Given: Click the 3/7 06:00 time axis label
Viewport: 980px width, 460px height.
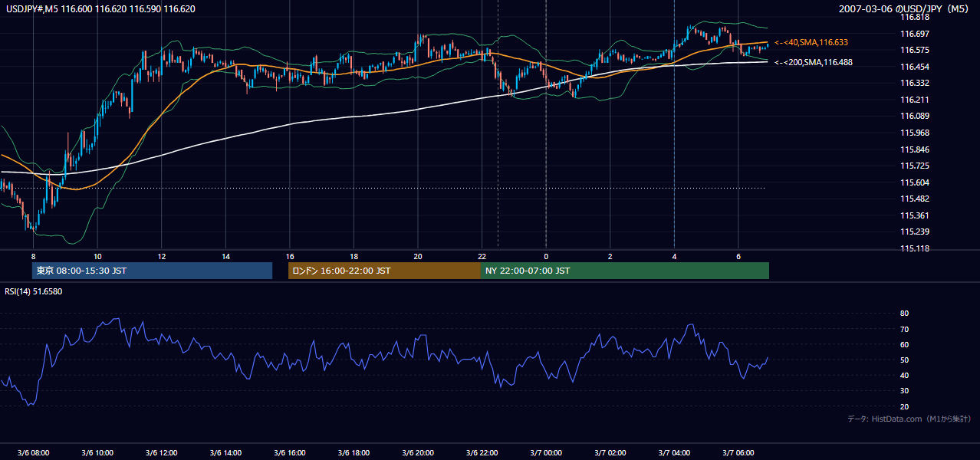Looking at the screenshot, I should (x=738, y=452).
